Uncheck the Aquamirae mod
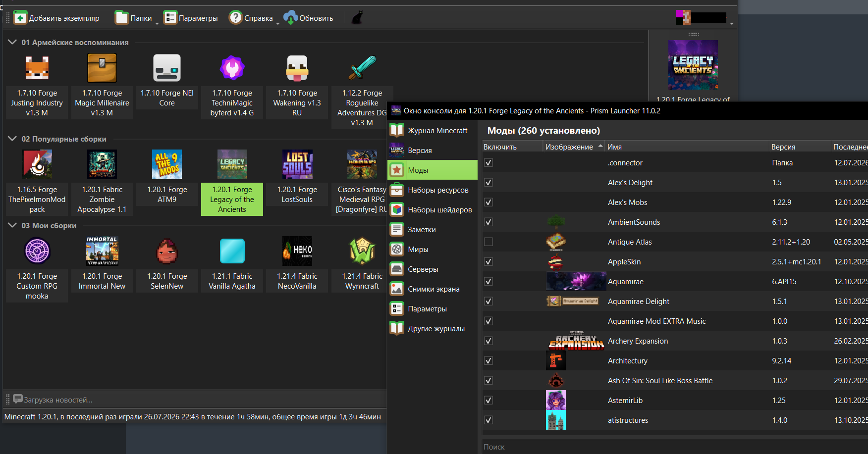868x454 pixels. pyautogui.click(x=488, y=281)
